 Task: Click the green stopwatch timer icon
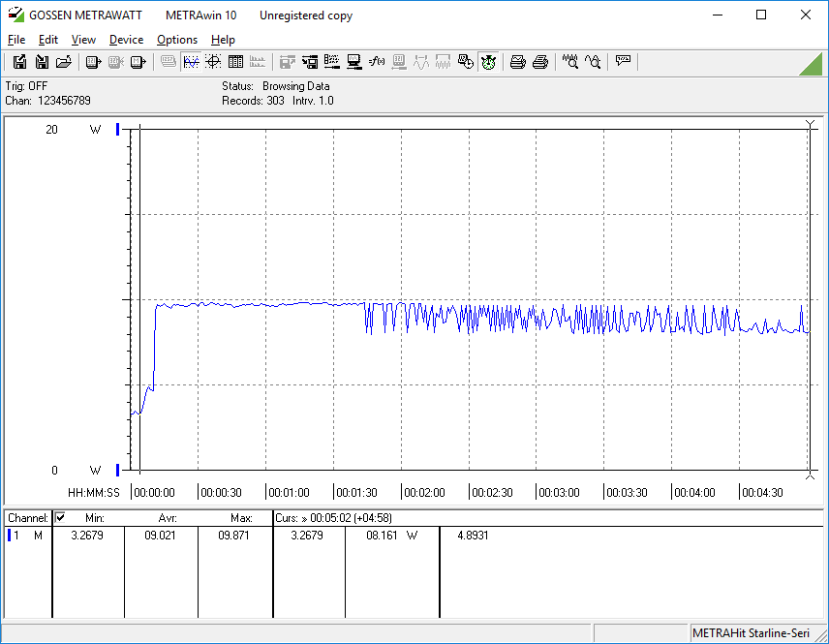488,62
